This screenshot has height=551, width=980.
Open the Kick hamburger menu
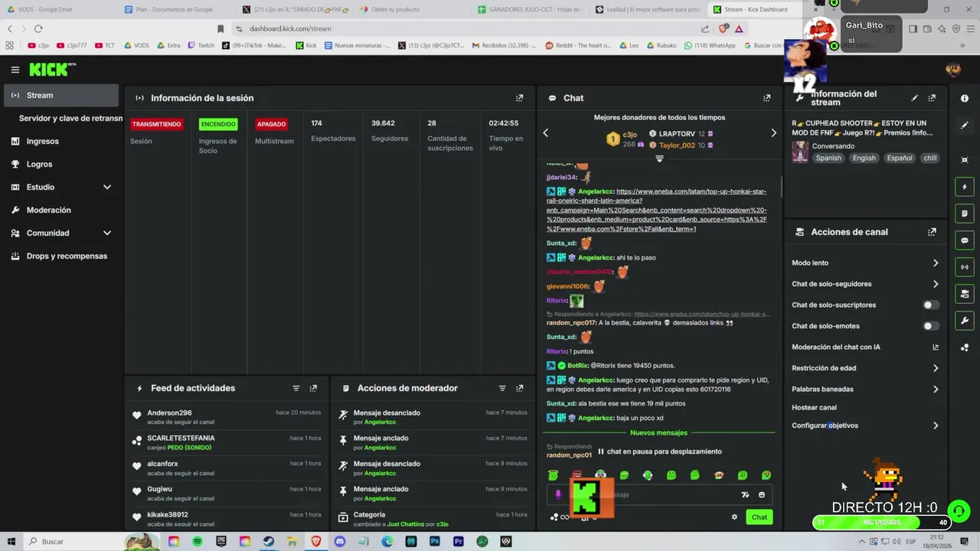15,70
